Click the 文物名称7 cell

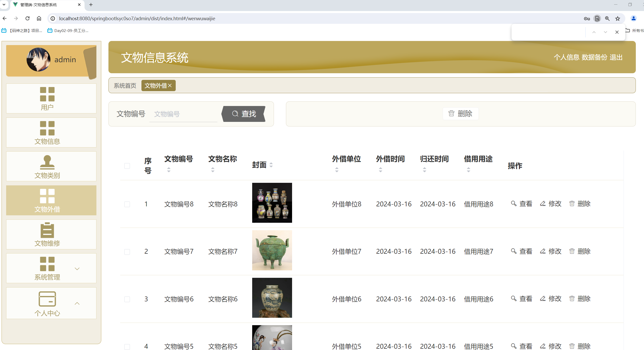click(223, 251)
